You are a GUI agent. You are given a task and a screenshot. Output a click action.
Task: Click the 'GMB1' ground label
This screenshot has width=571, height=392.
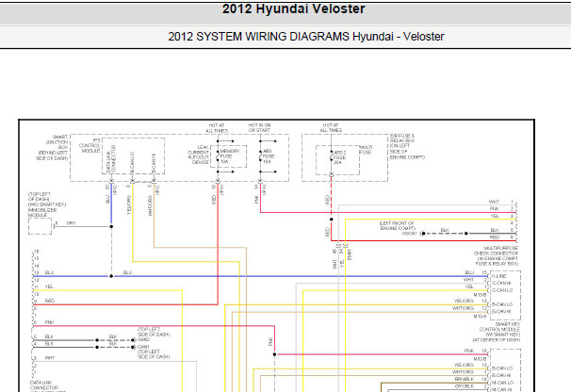pyautogui.click(x=144, y=347)
